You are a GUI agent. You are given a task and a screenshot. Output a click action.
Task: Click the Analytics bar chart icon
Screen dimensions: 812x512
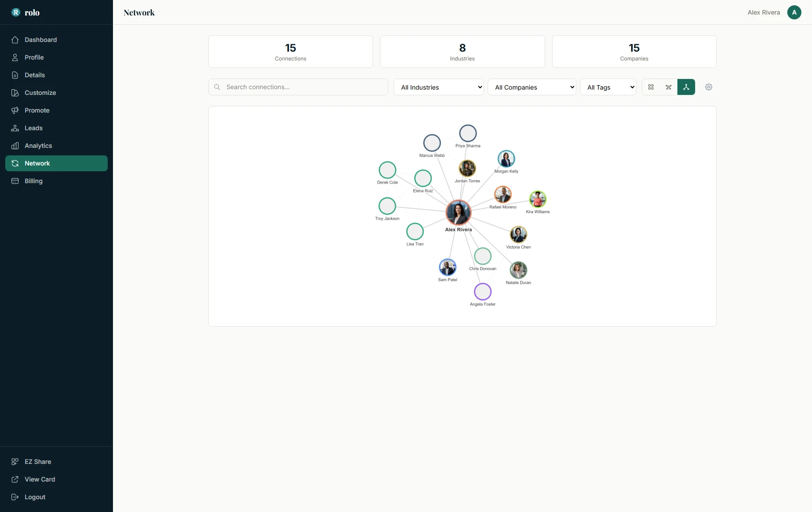pos(15,146)
